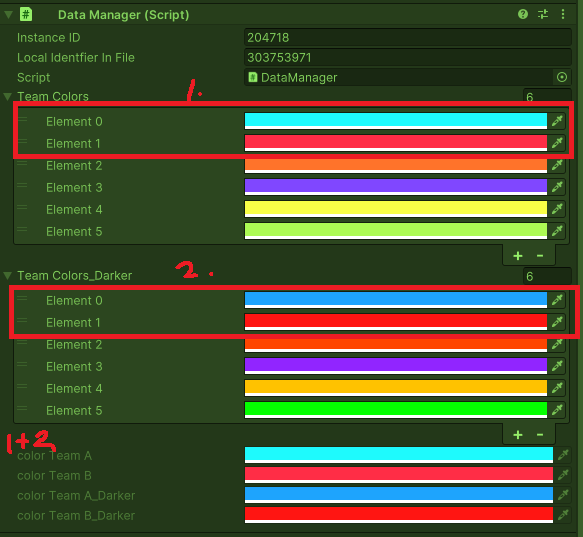583x537 pixels.
Task: Edit the Team Colors_Darker array size field
Action: click(547, 276)
